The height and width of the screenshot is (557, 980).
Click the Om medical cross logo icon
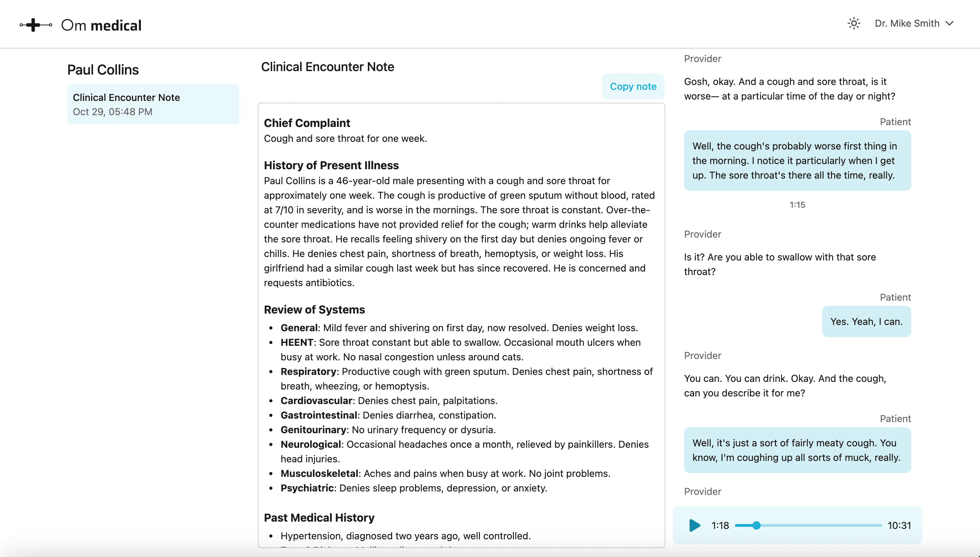point(35,25)
